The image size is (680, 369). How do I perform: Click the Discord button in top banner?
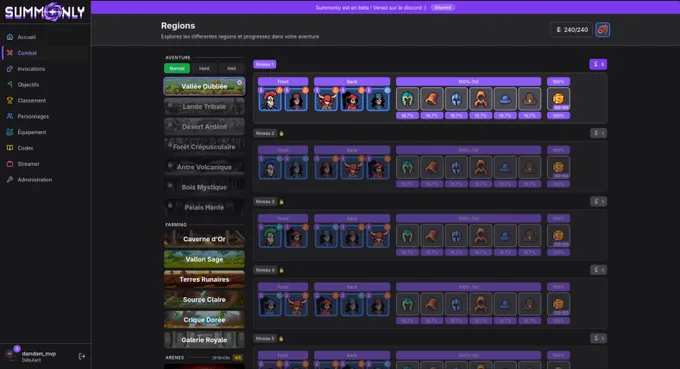[x=443, y=7]
